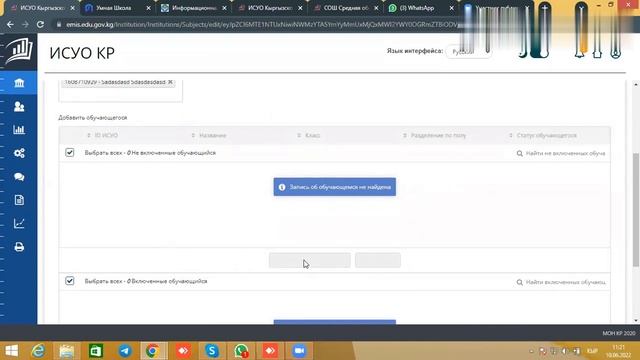Open the users section in sidebar
This screenshot has width=640, height=360.
coord(19,107)
